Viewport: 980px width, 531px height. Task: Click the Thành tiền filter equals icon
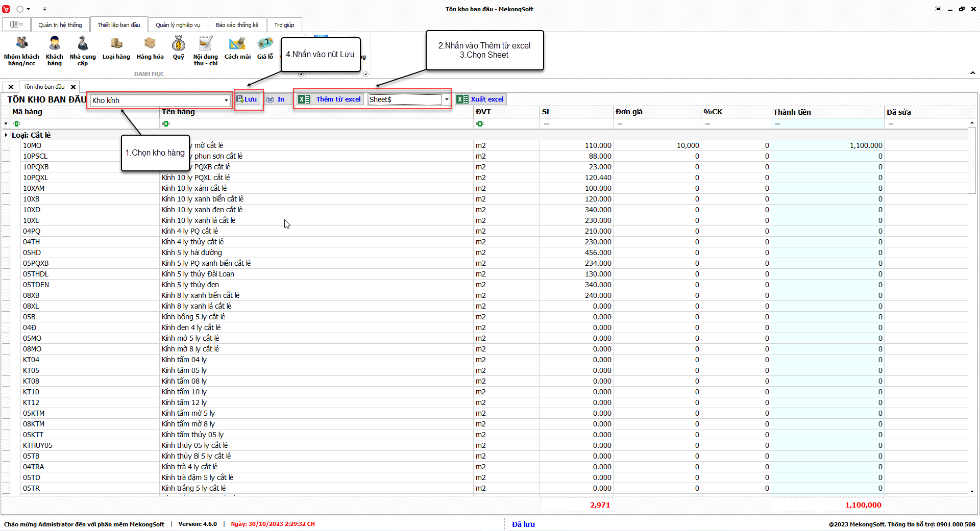click(777, 123)
